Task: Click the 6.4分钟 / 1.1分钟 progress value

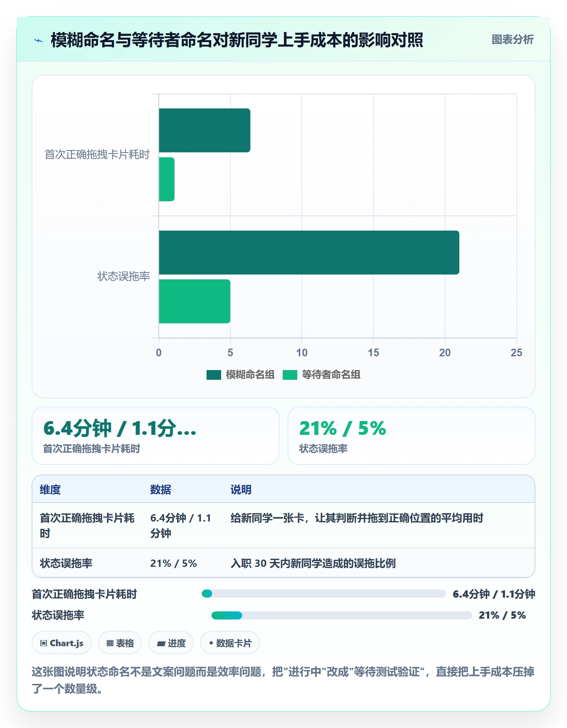Action: click(x=494, y=594)
